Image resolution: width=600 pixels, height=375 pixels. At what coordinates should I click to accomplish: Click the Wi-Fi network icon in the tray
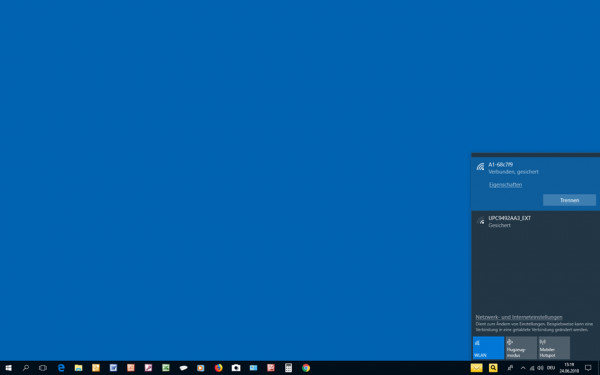point(532,368)
